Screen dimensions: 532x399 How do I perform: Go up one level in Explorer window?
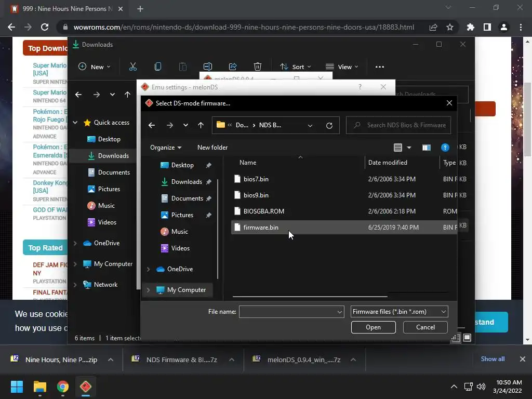pos(127,95)
